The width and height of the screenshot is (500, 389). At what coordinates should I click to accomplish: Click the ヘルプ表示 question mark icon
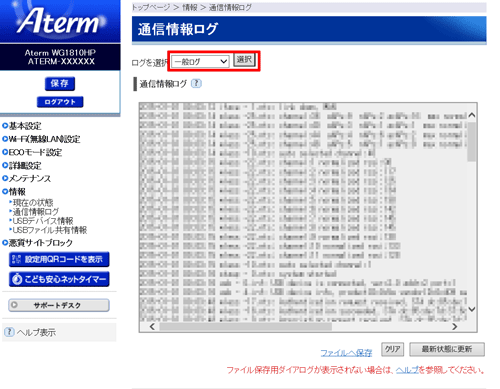pyautogui.click(x=9, y=332)
